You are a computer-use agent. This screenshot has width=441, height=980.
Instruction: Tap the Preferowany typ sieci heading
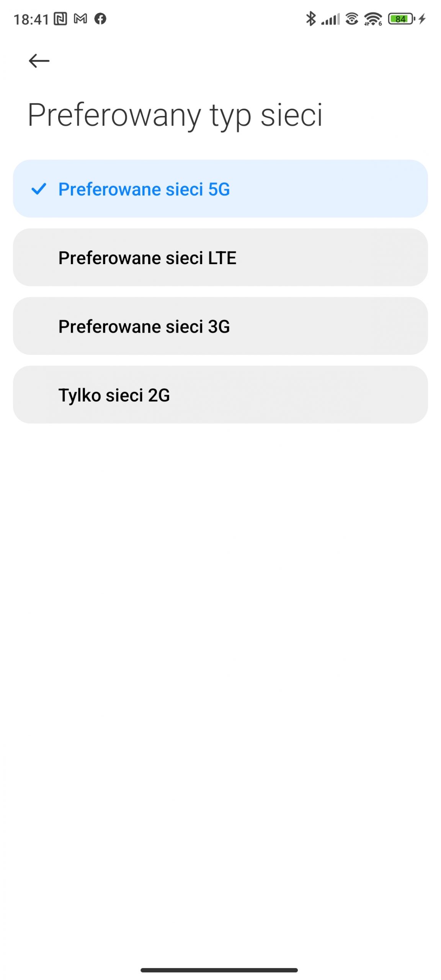175,116
